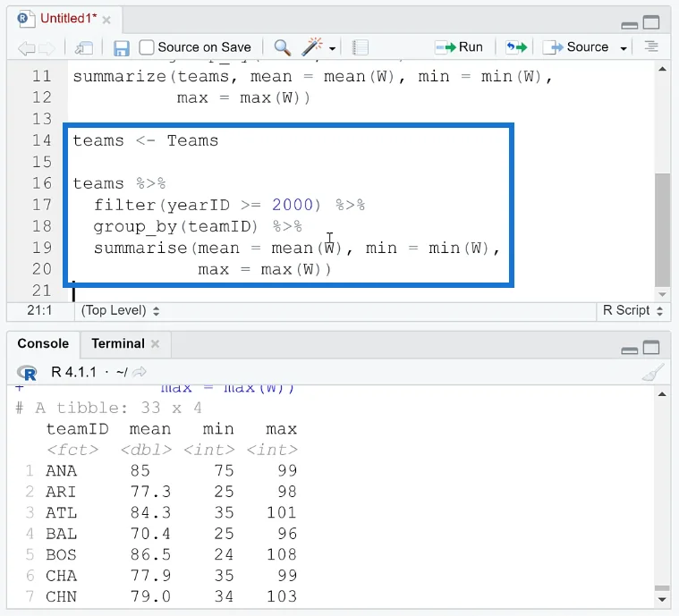This screenshot has height=616, width=679.
Task: Save current document floppy icon
Action: [122, 47]
